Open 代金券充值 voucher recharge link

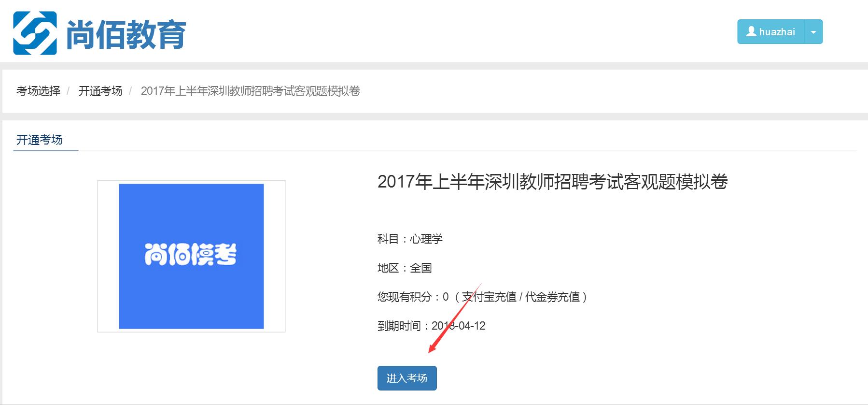point(552,297)
